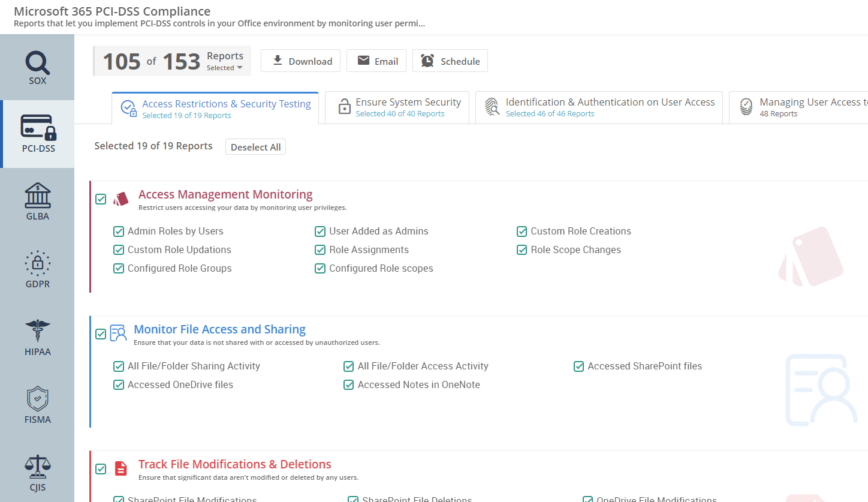
Task: Expand the Reports Selected dropdown arrow
Action: [x=240, y=68]
